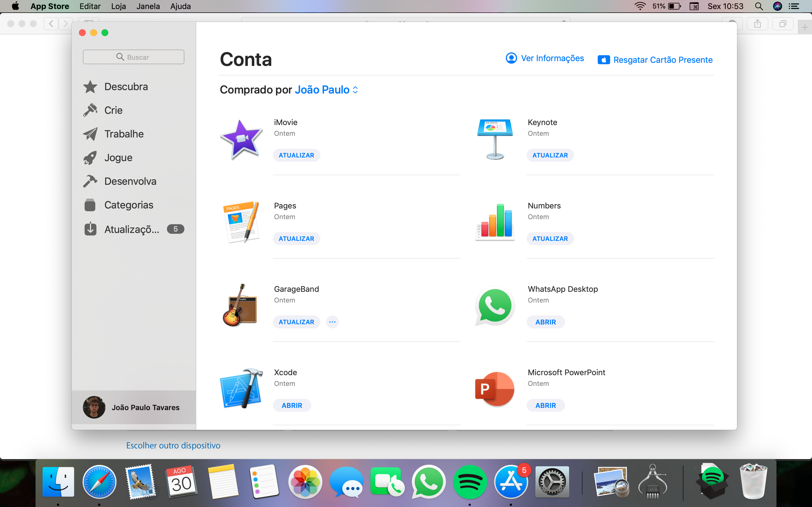
Task: Click the iMovie star icon
Action: click(241, 139)
